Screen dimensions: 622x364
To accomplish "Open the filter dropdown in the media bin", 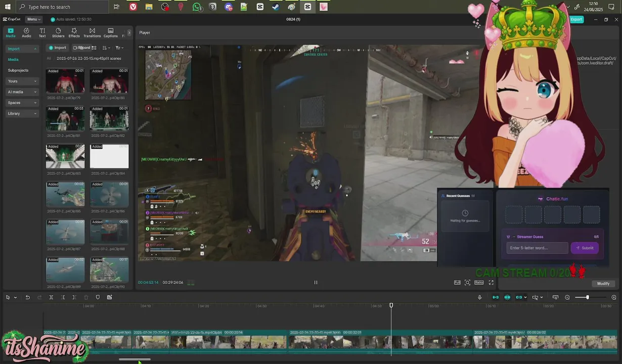I will click(119, 48).
